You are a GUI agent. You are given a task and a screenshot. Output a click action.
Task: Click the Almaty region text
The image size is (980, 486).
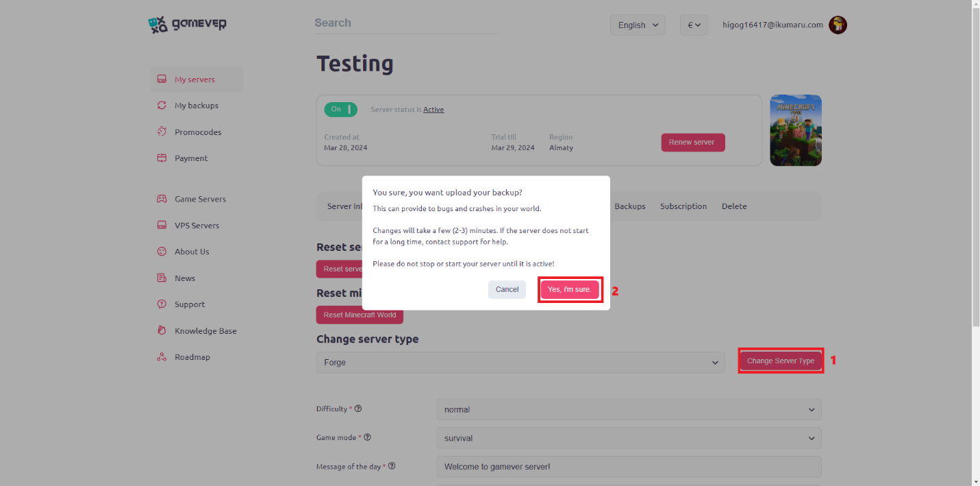point(561,148)
